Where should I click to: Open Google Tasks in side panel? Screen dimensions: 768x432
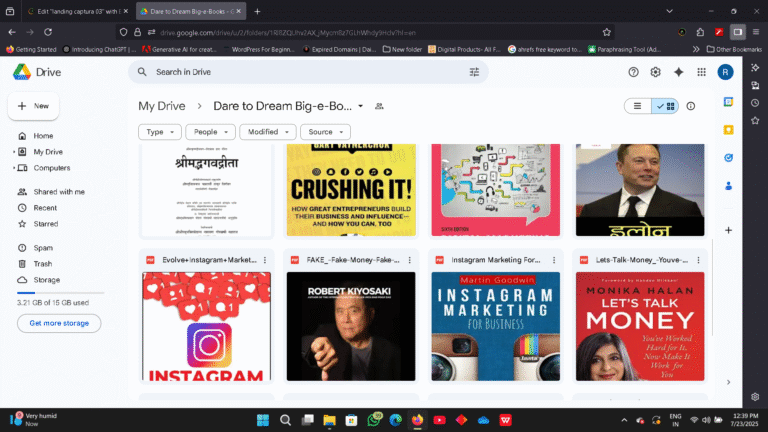click(x=728, y=158)
